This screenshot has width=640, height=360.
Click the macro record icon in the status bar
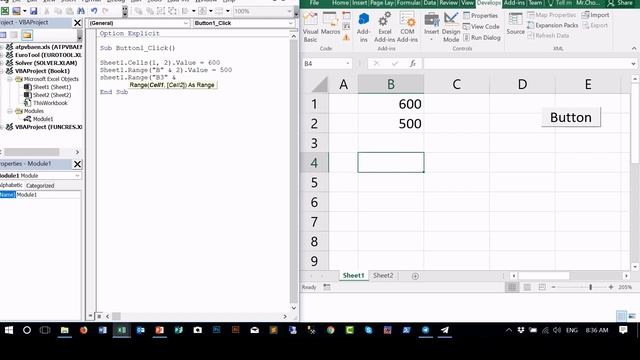click(x=327, y=287)
